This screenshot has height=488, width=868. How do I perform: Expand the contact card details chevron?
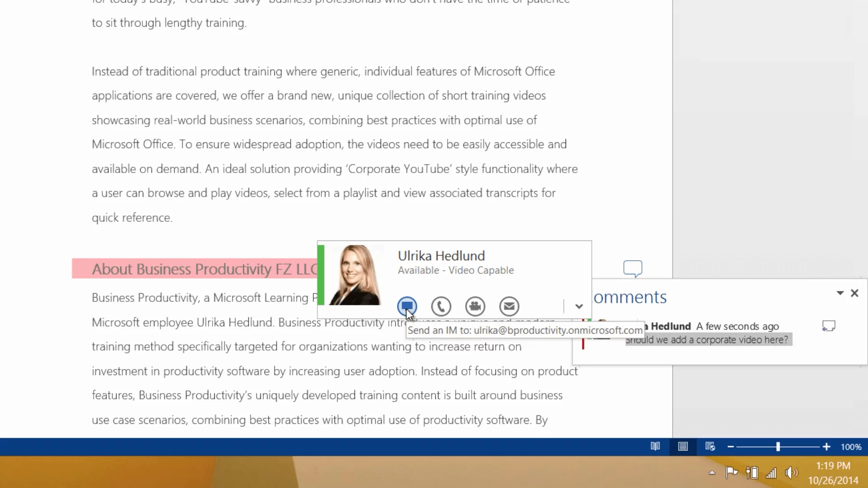pyautogui.click(x=579, y=306)
